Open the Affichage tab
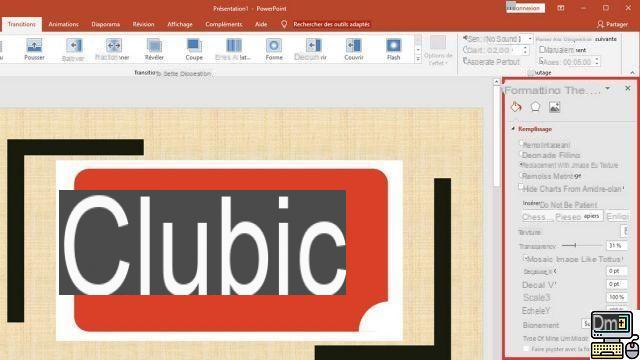Image resolution: width=640 pixels, height=360 pixels. [180, 24]
